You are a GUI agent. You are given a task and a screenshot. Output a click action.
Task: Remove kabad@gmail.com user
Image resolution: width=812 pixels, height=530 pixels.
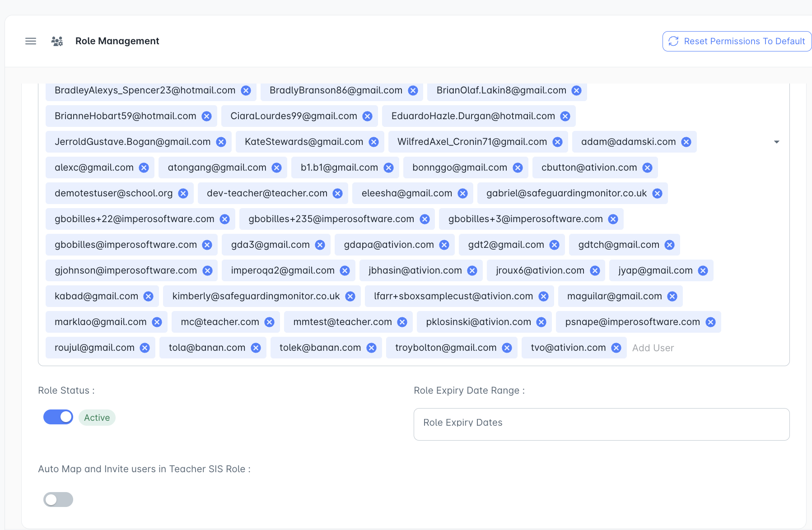[149, 297]
